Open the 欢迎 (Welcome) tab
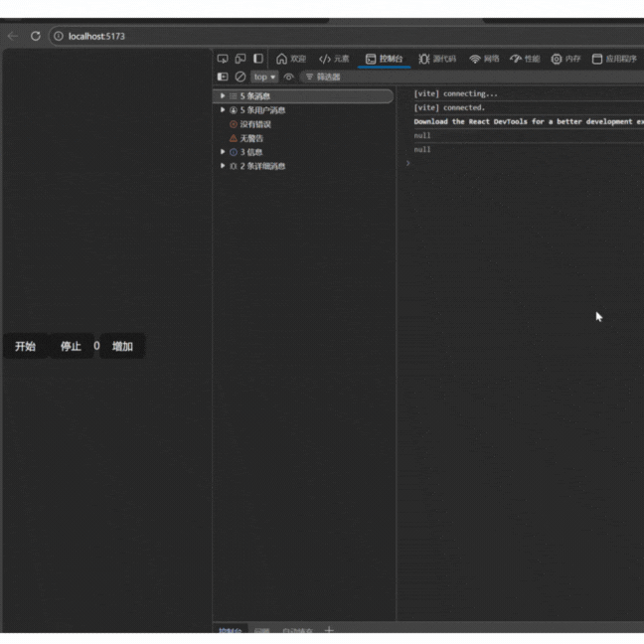 (291, 59)
